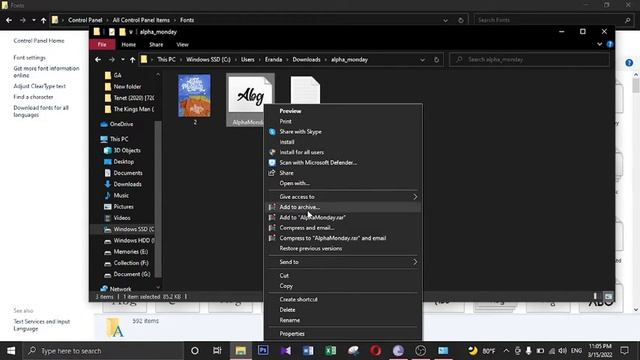Click the network icon in system tray
Screen dimensions: 640x360
coord(551,351)
